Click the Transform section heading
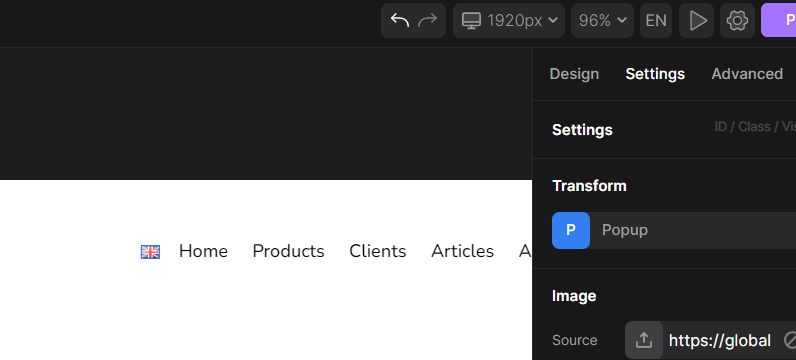796x360 pixels. click(589, 186)
